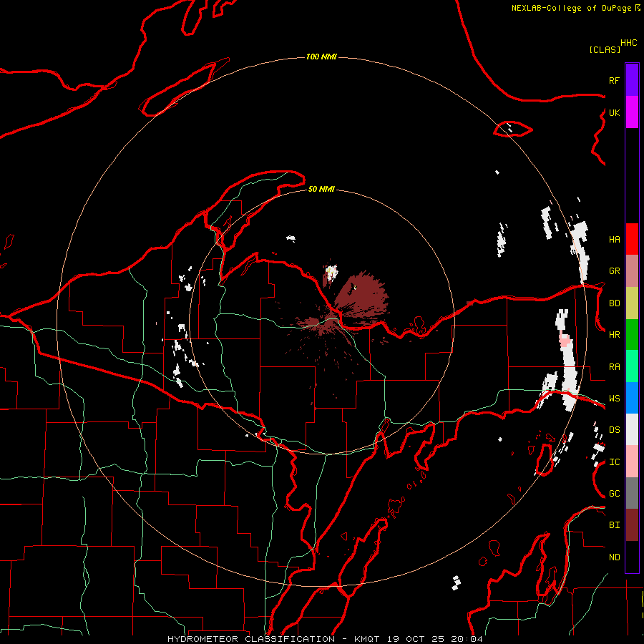Click the UK magenta legend swatch

pyautogui.click(x=632, y=112)
